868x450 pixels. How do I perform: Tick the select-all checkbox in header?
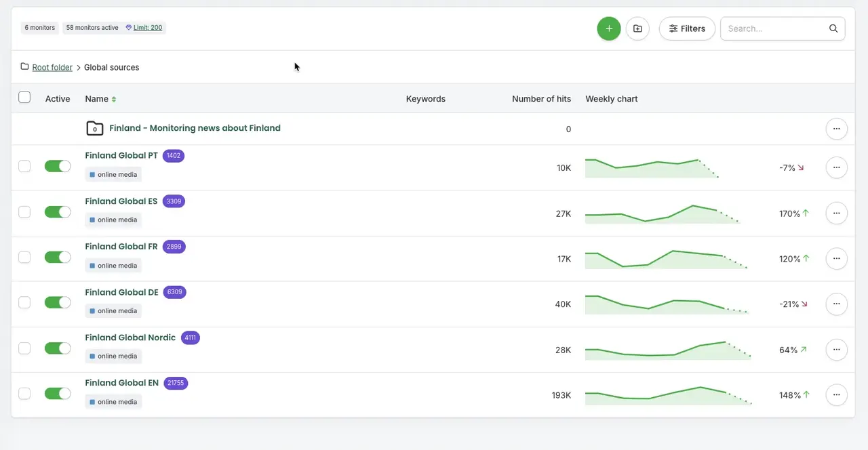24,98
